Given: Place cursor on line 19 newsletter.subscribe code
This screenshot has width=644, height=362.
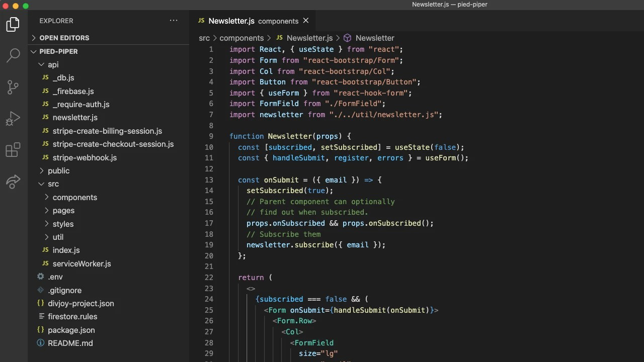Looking at the screenshot, I should pos(315,245).
